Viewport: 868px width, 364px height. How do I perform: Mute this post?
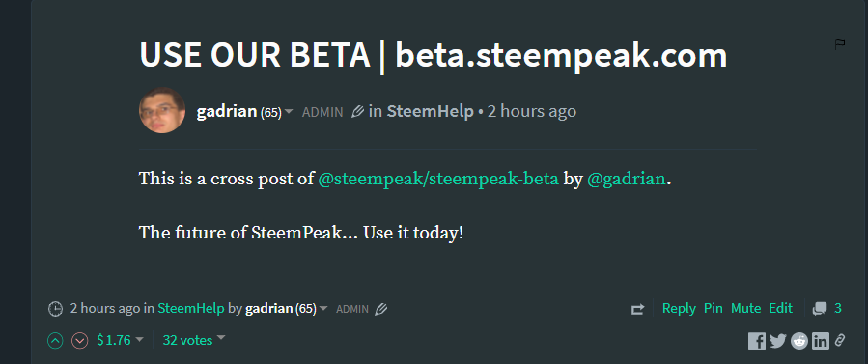(745, 308)
